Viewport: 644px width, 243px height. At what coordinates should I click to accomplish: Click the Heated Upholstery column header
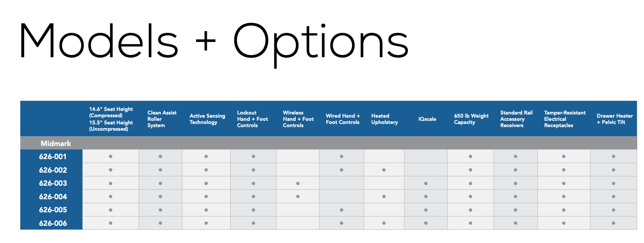[x=384, y=119]
